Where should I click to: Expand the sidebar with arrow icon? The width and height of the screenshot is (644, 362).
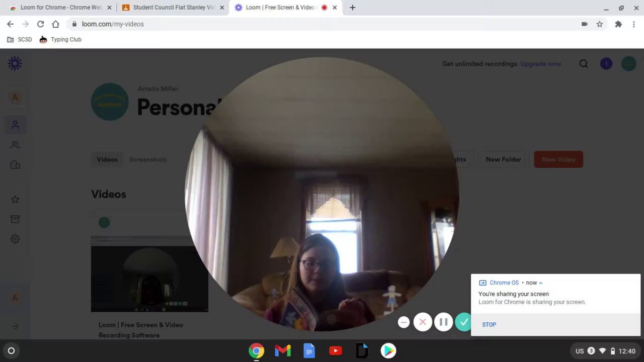[x=15, y=326]
